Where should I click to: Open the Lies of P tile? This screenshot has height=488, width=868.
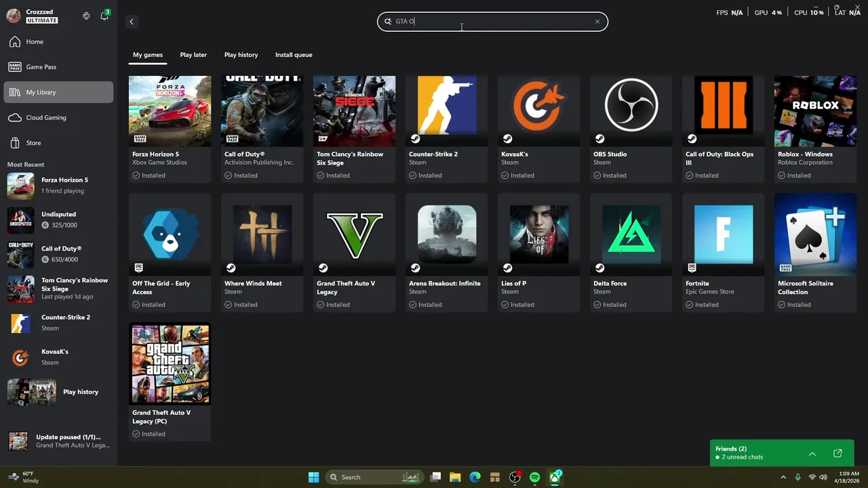click(538, 252)
